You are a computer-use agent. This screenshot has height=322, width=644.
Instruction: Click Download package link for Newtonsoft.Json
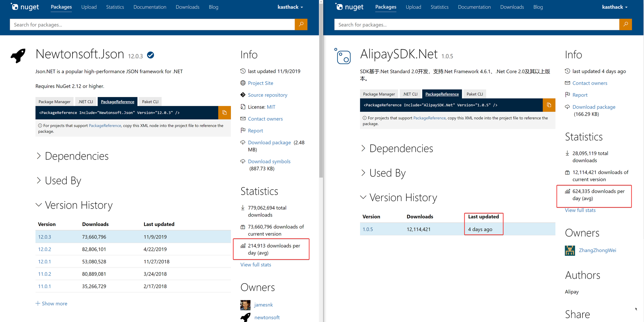tap(270, 142)
